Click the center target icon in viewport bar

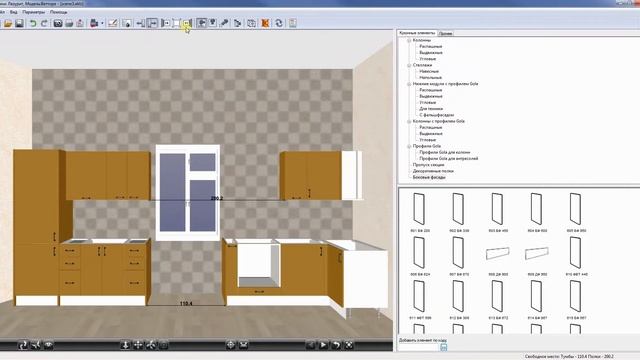[x=231, y=345]
